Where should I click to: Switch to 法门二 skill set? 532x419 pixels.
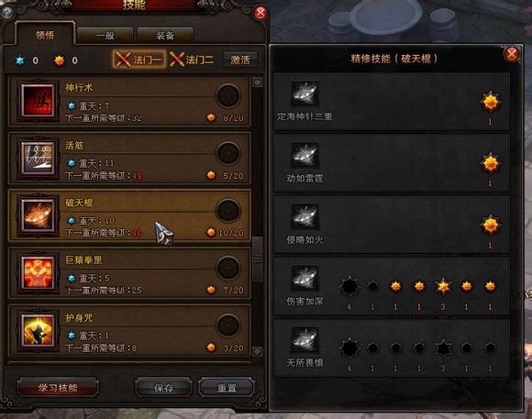tap(192, 60)
